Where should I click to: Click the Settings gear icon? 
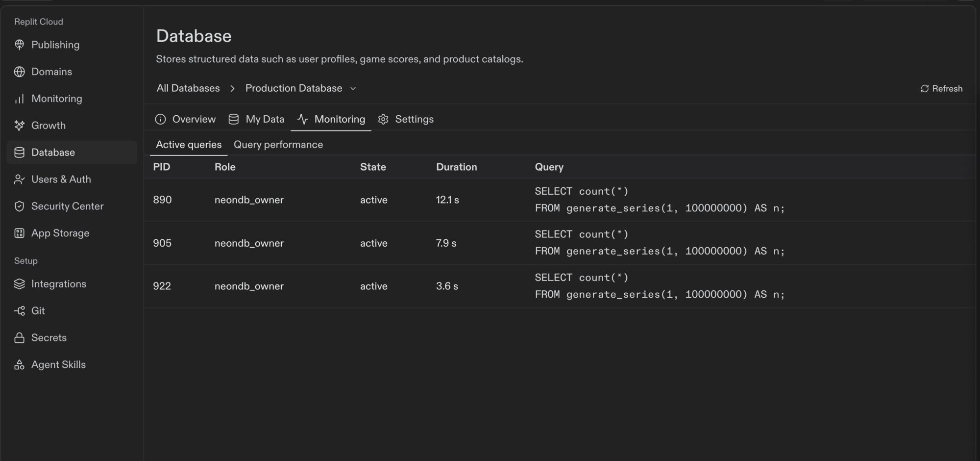pos(383,119)
